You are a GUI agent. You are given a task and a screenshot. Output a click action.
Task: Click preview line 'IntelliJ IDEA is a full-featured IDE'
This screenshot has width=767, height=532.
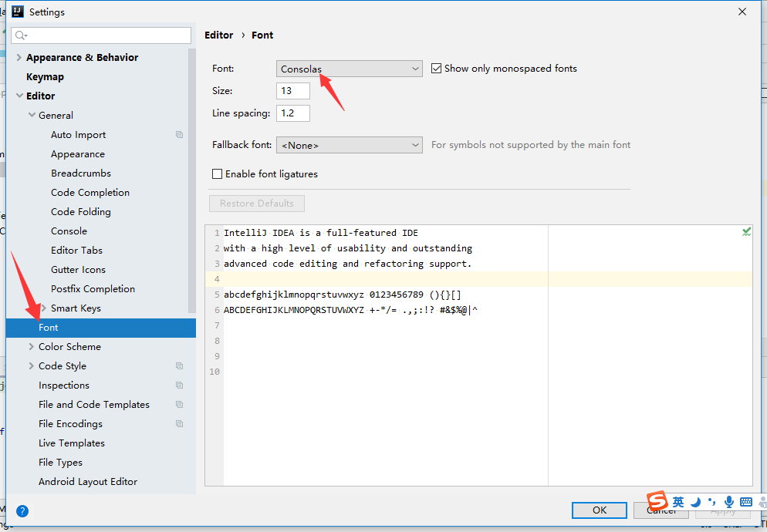point(321,233)
